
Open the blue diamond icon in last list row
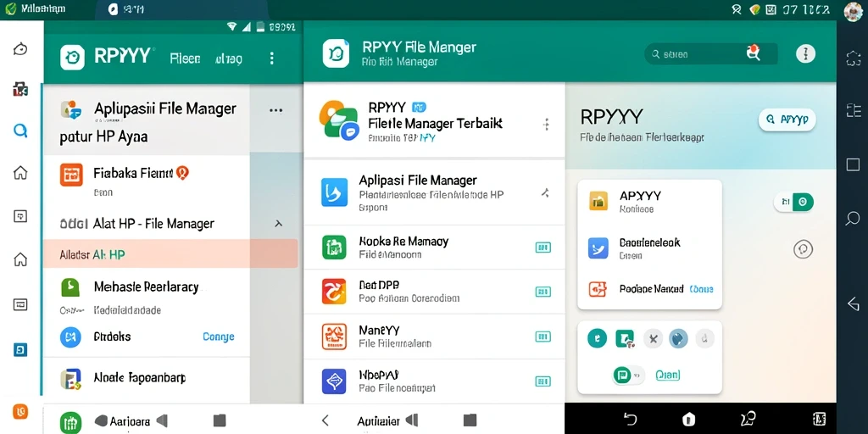click(334, 381)
